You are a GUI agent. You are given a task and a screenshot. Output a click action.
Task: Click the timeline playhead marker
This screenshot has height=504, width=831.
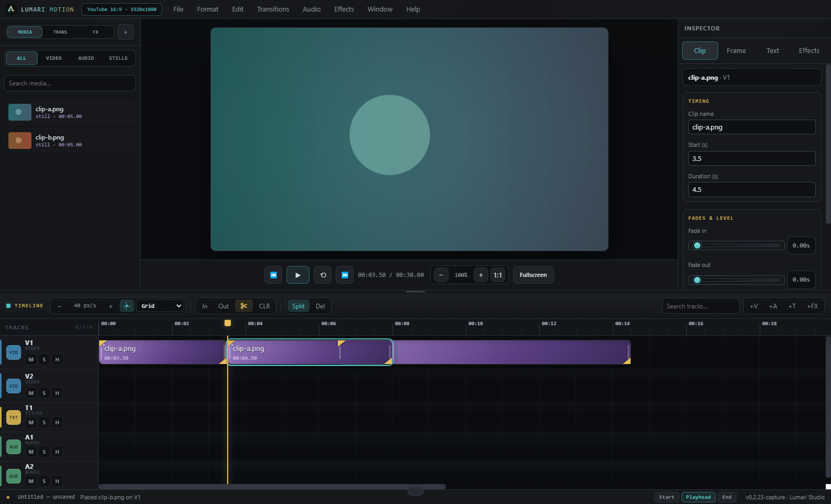click(228, 323)
